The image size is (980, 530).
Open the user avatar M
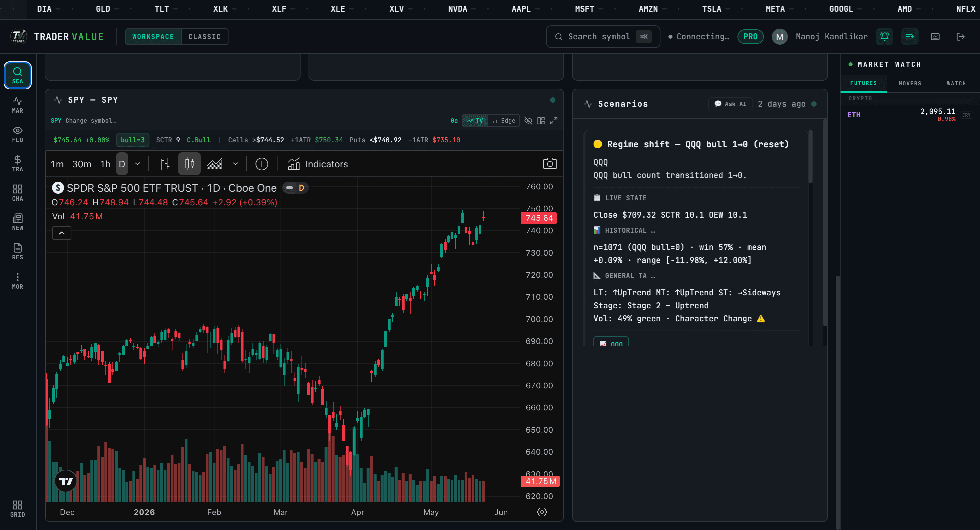pyautogui.click(x=780, y=36)
